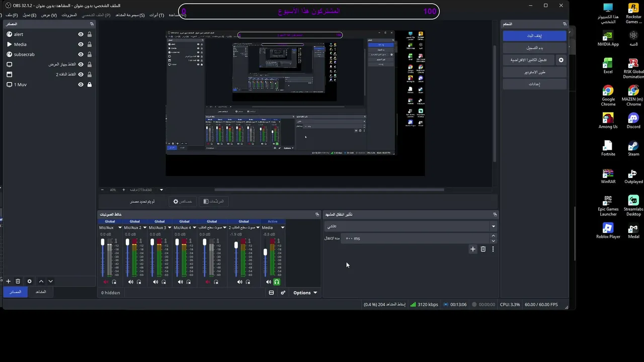Switch audio mixer layout icon
This screenshot has width=644, height=362.
click(271, 293)
